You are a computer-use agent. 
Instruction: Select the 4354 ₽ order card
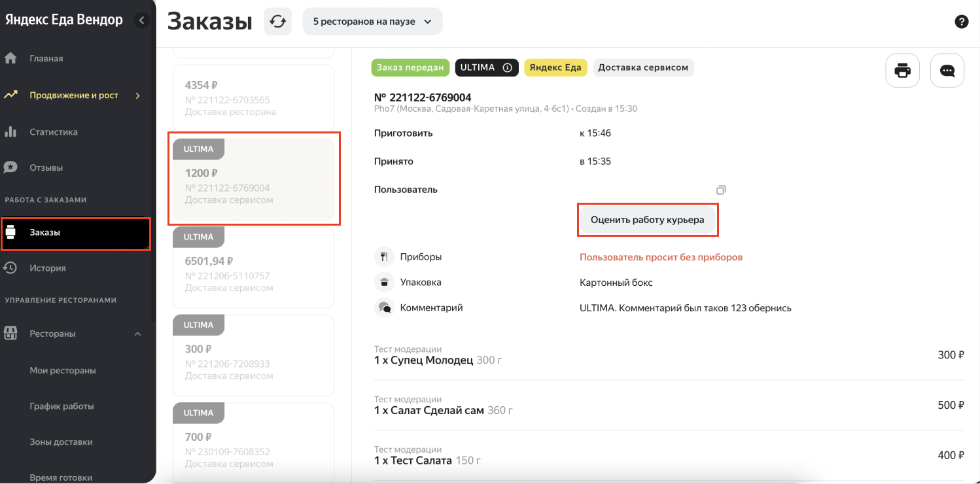pyautogui.click(x=253, y=98)
